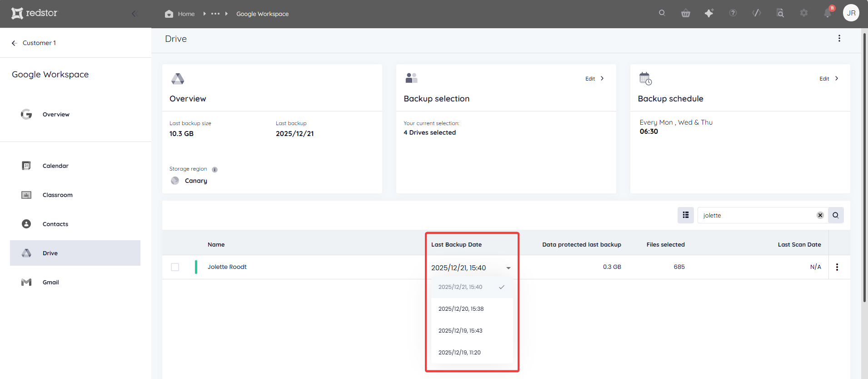This screenshot has width=868, height=379.
Task: Open Drive in sidebar
Action: pos(75,253)
